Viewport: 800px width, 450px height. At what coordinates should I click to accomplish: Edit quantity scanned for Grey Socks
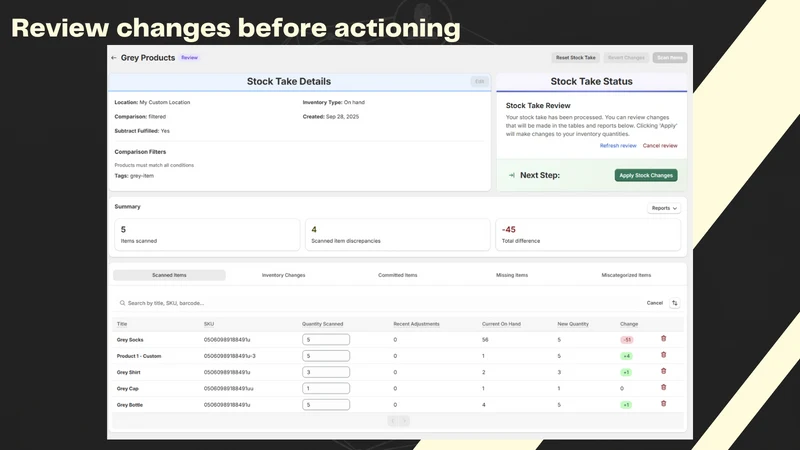pos(326,340)
